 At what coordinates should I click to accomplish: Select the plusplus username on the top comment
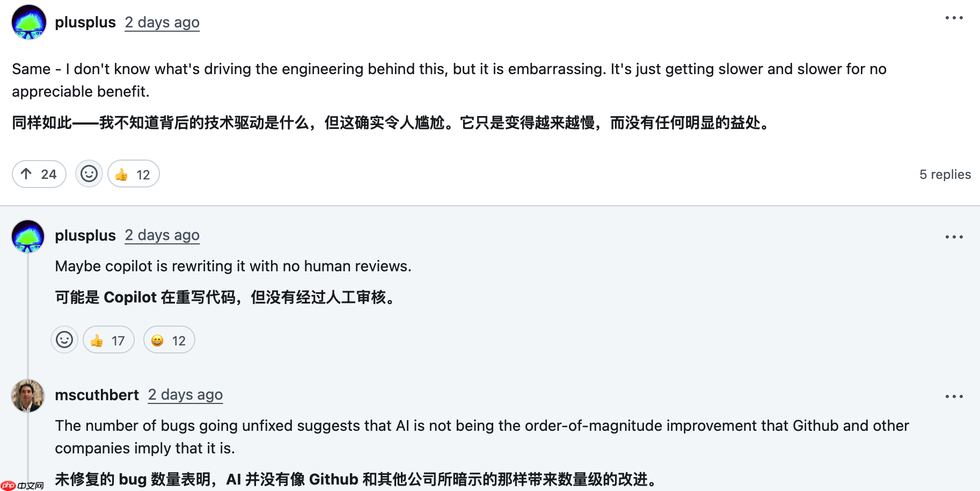click(85, 22)
